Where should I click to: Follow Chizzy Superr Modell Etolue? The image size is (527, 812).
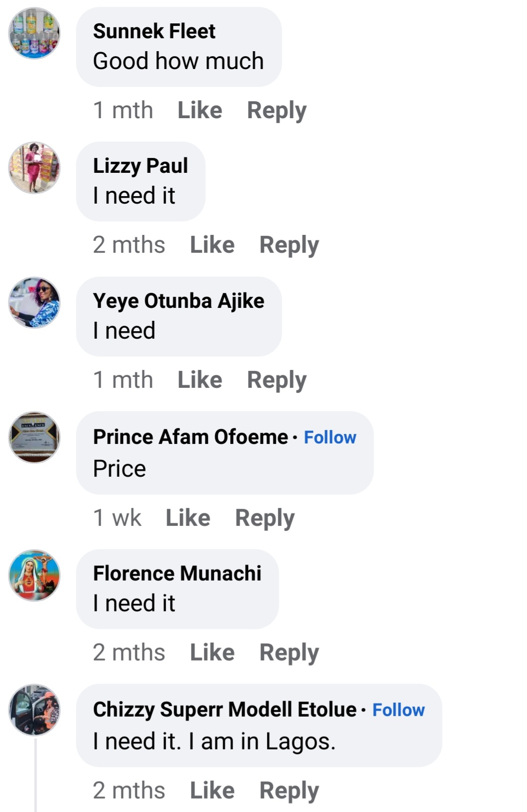[x=398, y=710]
